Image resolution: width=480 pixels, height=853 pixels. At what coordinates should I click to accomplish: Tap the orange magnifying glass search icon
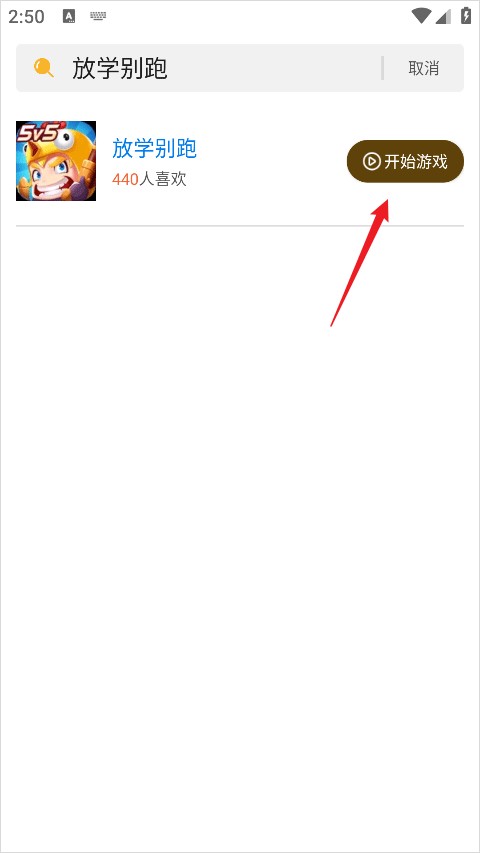[44, 68]
